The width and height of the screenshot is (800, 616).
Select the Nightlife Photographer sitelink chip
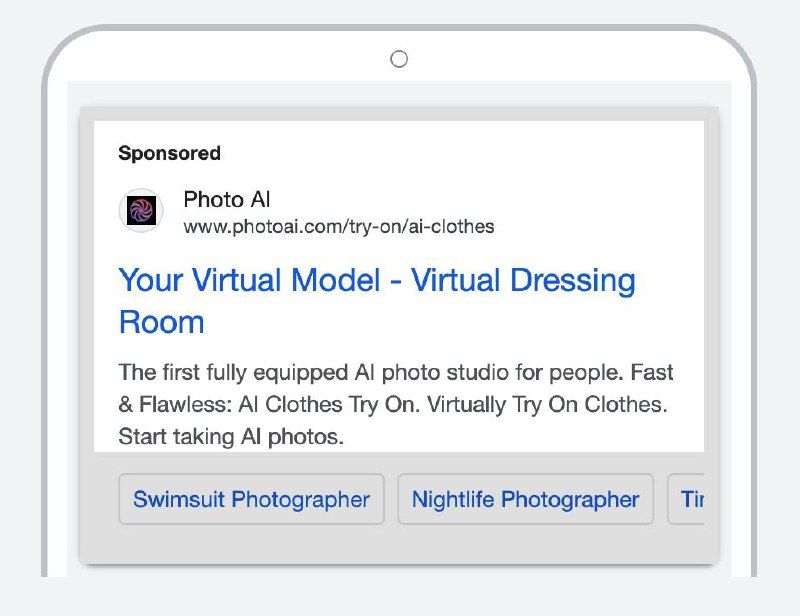[525, 499]
